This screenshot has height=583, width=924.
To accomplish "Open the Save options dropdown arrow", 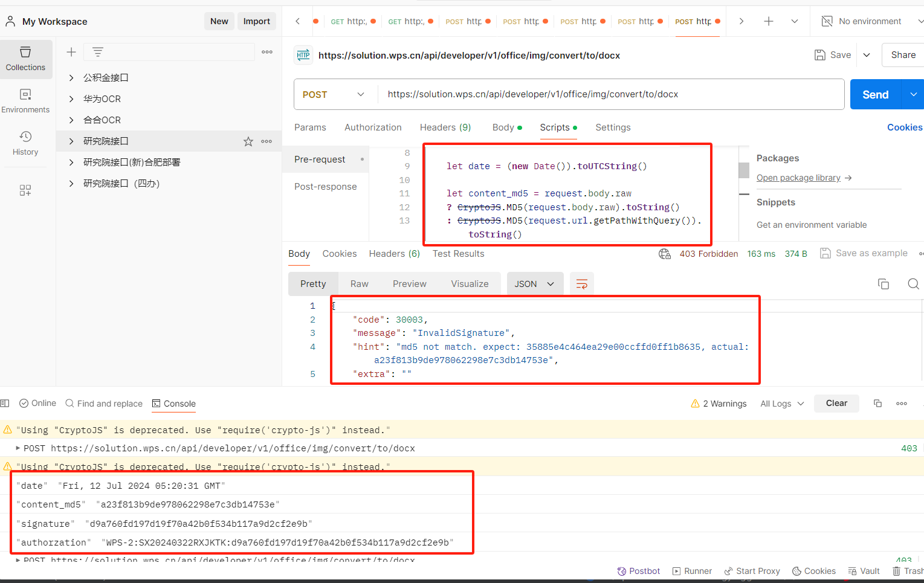I will [x=867, y=55].
